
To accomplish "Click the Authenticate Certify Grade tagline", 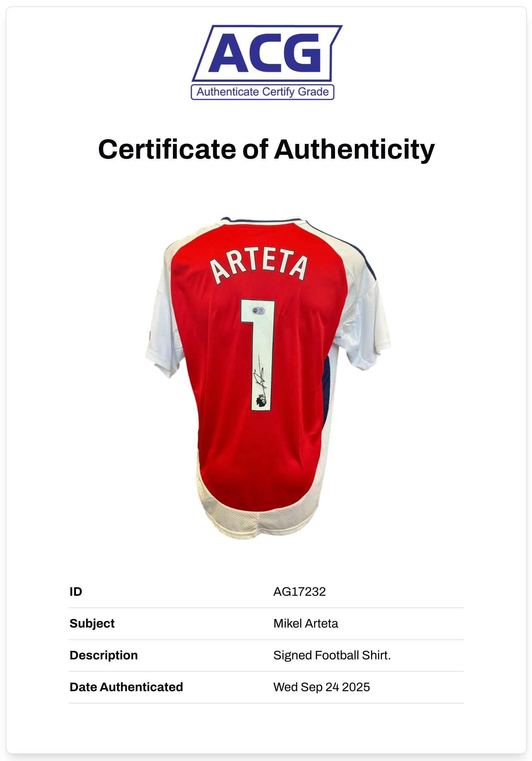I will pos(263,92).
